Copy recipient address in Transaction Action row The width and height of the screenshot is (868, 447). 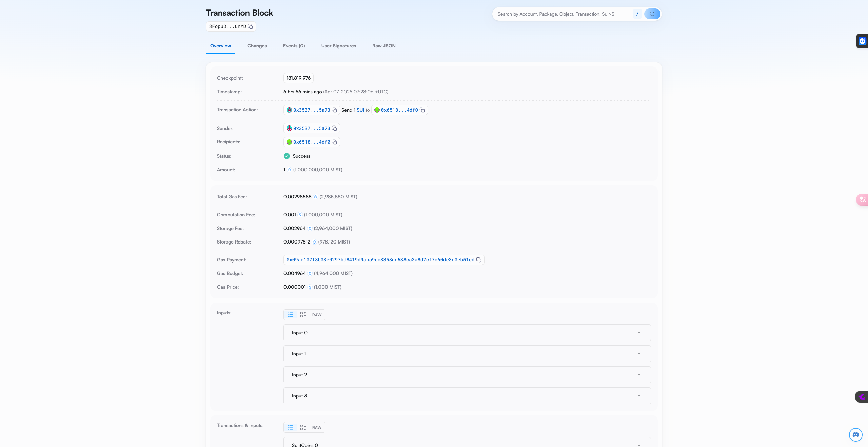click(422, 110)
